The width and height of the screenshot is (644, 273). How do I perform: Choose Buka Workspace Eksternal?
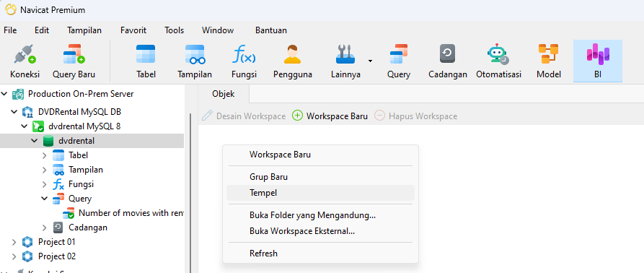pyautogui.click(x=320, y=231)
